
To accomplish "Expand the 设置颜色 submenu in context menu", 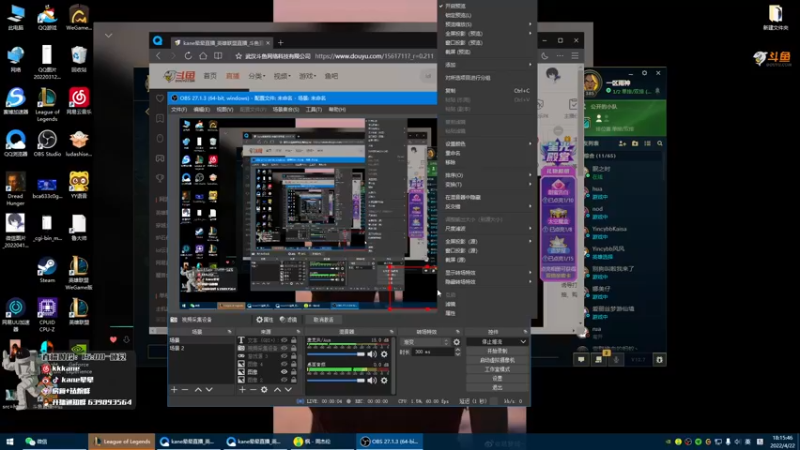I will point(486,144).
